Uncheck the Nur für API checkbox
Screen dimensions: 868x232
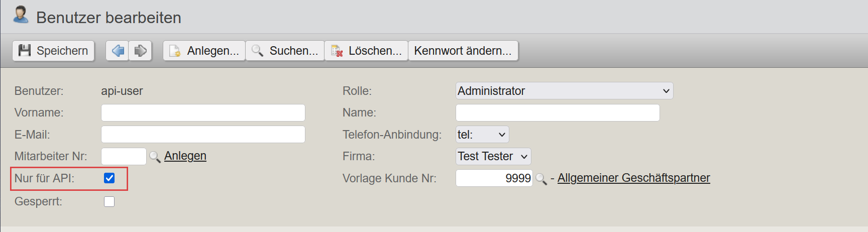(109, 178)
